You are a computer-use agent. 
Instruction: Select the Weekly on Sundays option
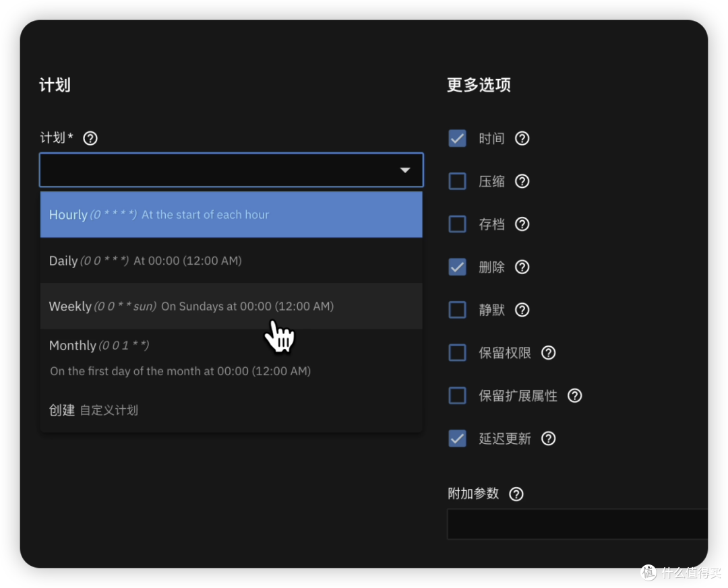point(231,306)
